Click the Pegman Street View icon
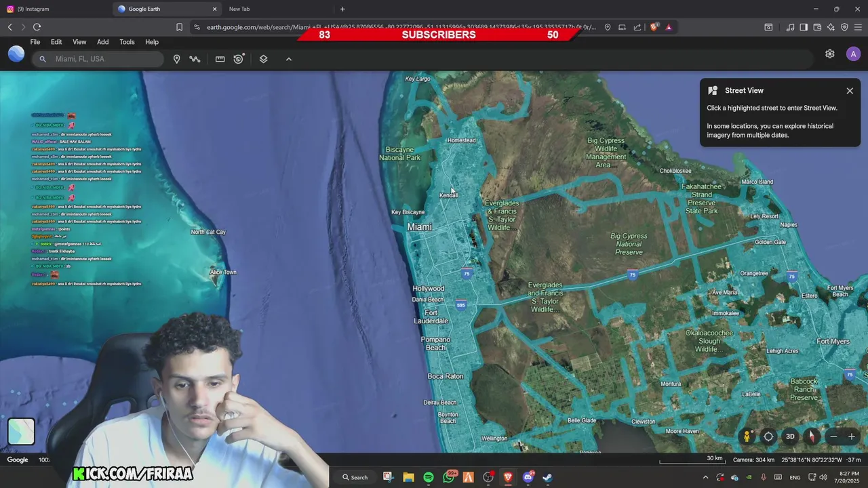This screenshot has height=488, width=868. coord(747,436)
